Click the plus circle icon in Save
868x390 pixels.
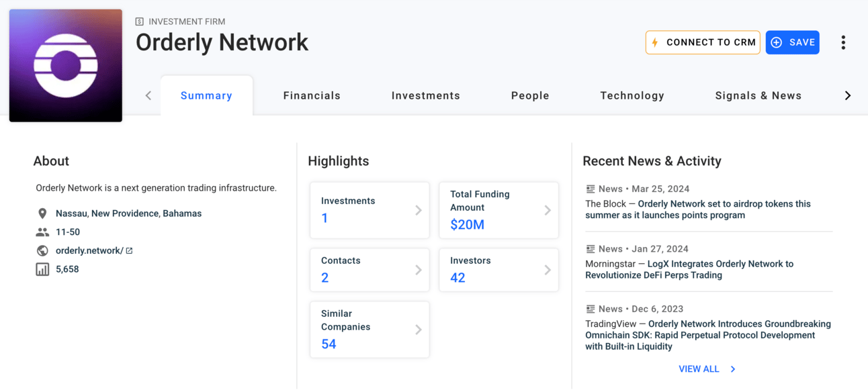[x=777, y=42]
